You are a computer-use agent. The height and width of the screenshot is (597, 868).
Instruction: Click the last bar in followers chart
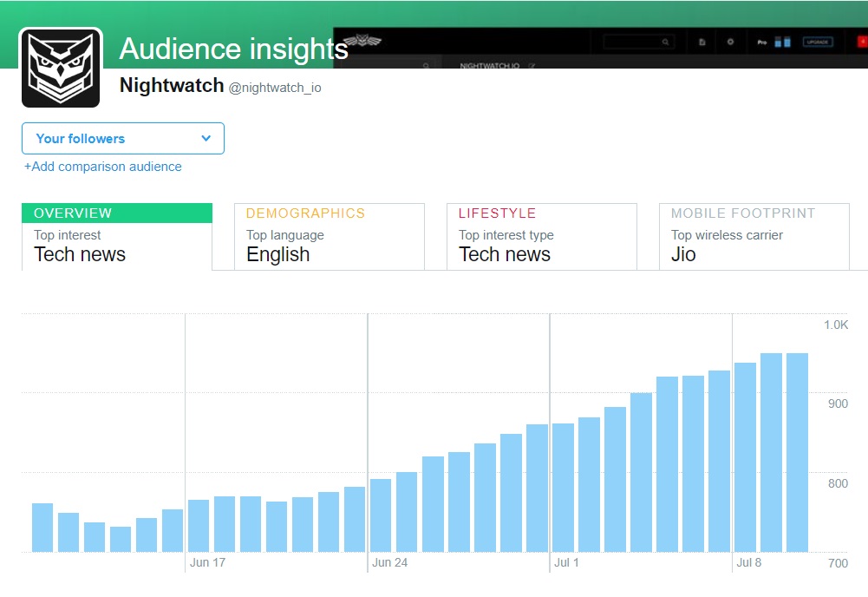pos(797,452)
